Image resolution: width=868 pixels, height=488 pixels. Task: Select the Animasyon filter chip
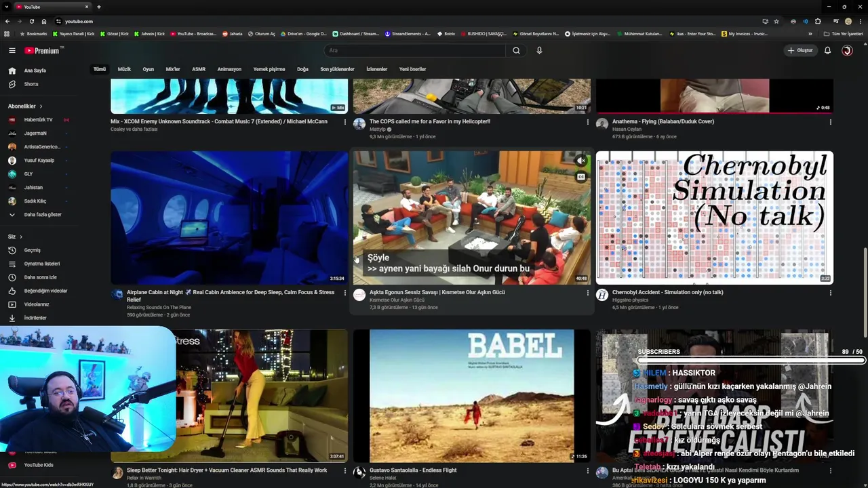(x=229, y=69)
